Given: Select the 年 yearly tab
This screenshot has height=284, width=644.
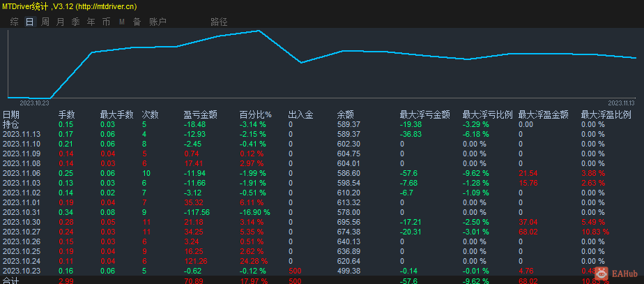Looking at the screenshot, I should coord(91,22).
